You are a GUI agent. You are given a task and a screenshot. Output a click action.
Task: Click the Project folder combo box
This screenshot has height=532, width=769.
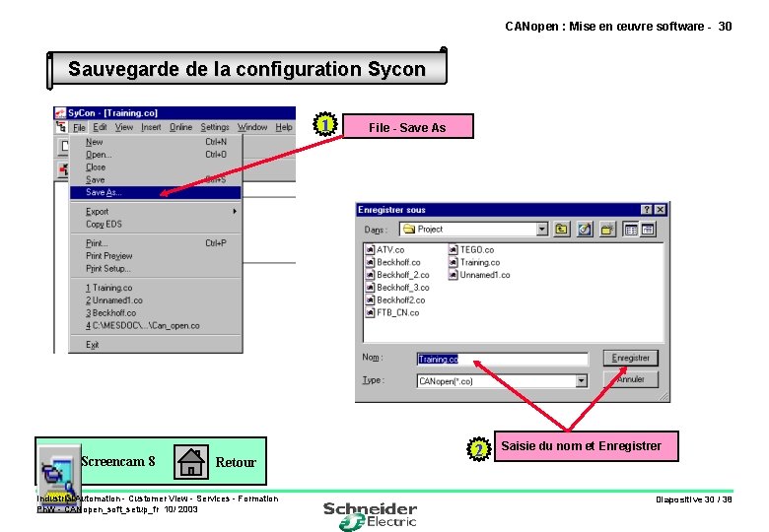(x=473, y=230)
